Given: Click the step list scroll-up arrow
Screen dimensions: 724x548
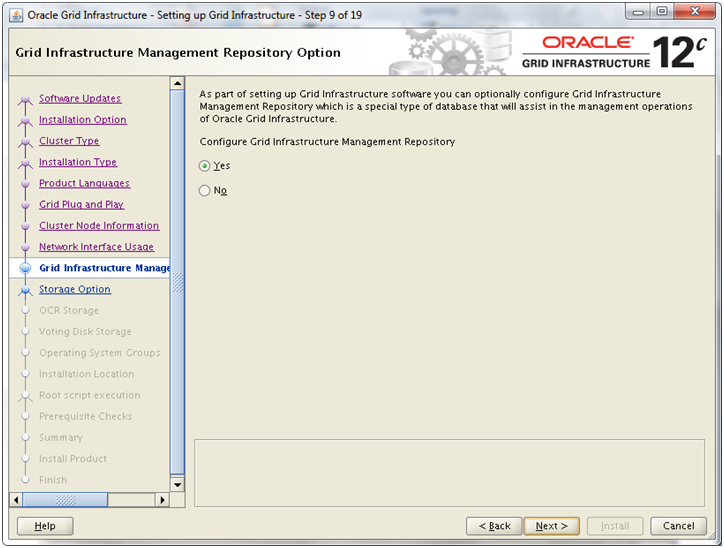Looking at the screenshot, I should [177, 84].
